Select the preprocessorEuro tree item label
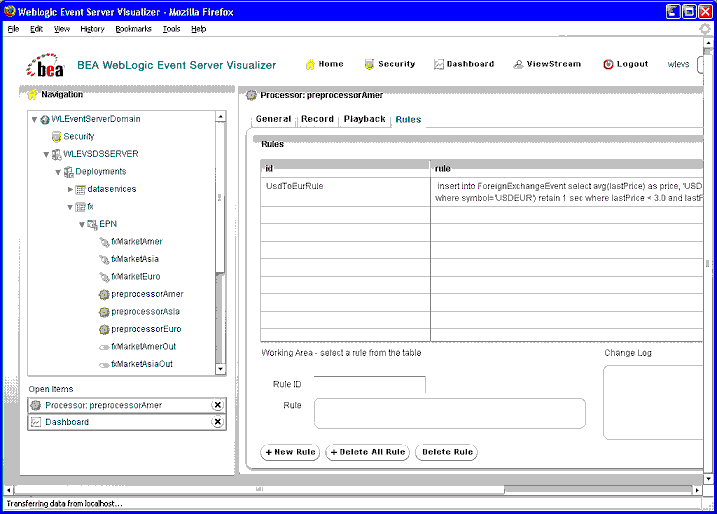The image size is (717, 514). tap(146, 329)
